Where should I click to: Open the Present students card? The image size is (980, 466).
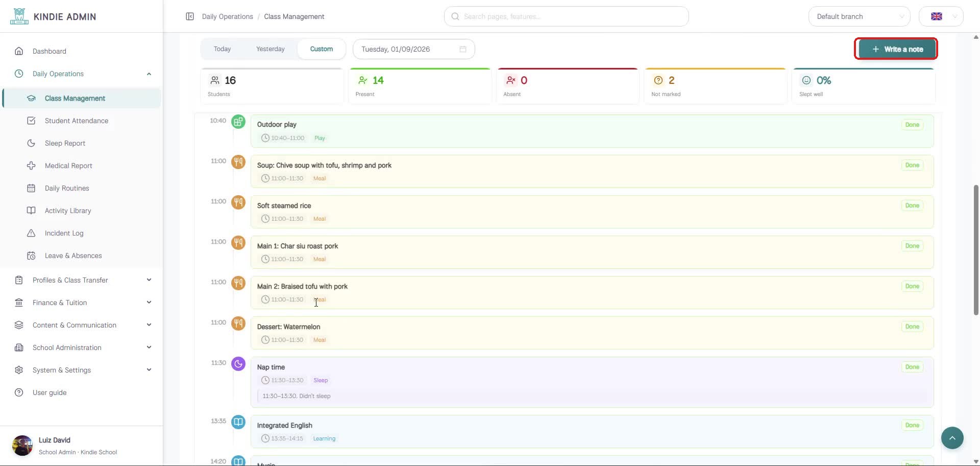(420, 86)
